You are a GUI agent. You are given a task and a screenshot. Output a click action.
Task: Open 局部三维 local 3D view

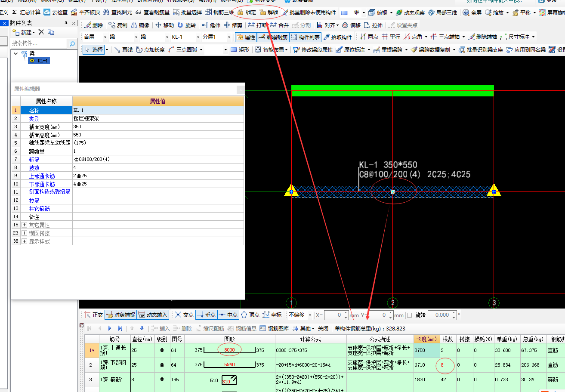pyautogui.click(x=443, y=12)
